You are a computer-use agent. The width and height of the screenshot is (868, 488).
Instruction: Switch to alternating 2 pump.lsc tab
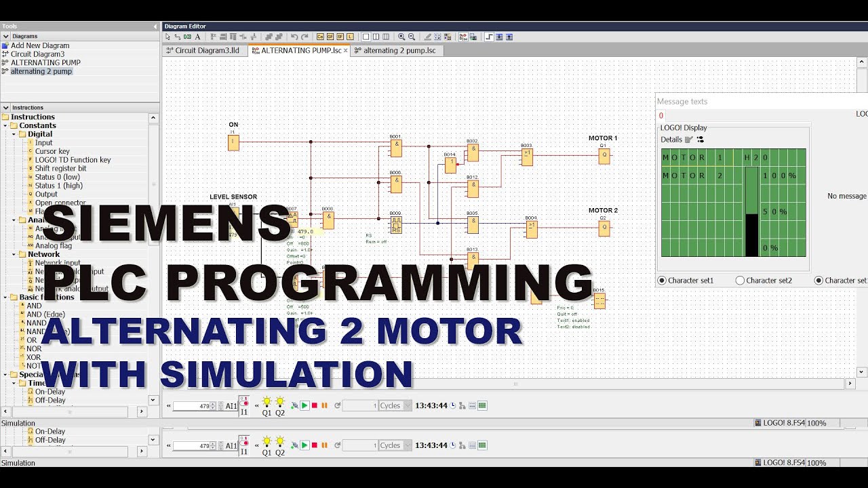399,50
